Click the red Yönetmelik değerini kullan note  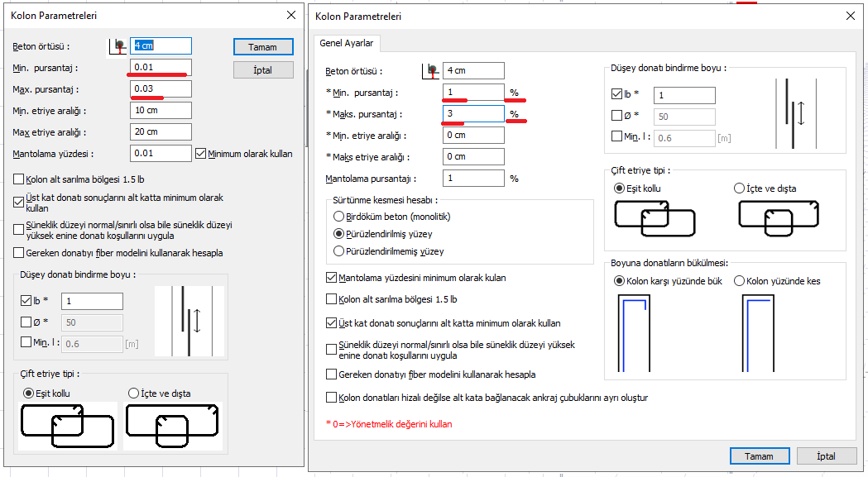389,424
